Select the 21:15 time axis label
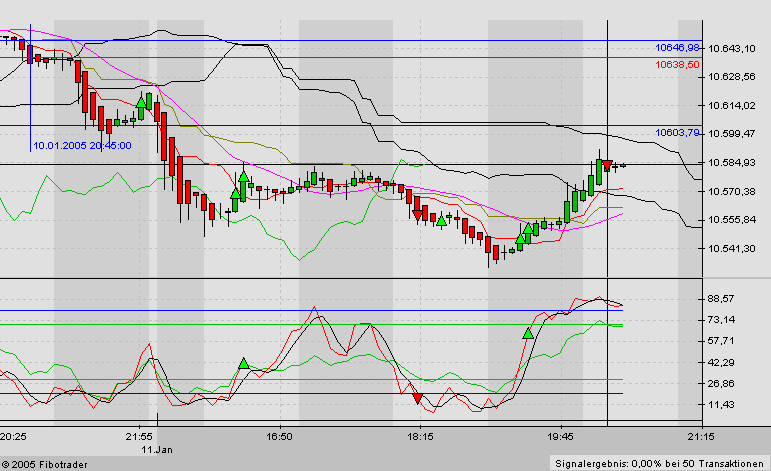771x471 pixels. pos(702,437)
